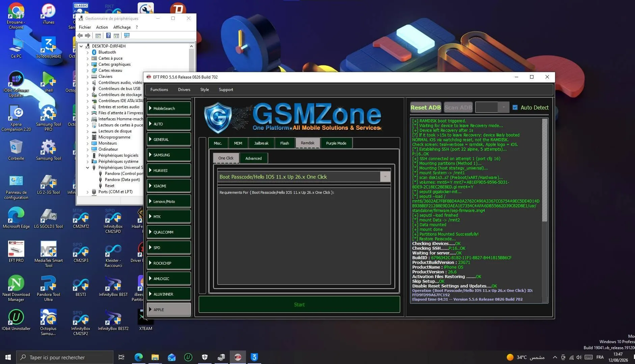Expand Moniteurs node in Device Manager
635x364 pixels.
pos(88,143)
